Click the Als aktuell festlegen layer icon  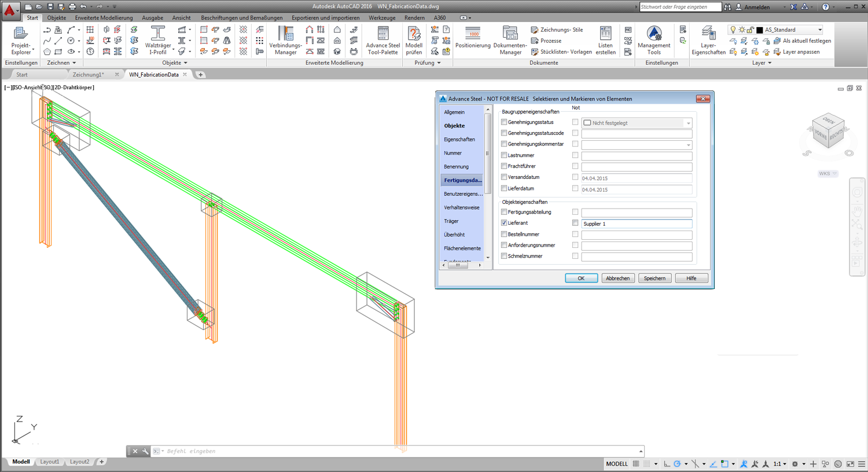(777, 41)
